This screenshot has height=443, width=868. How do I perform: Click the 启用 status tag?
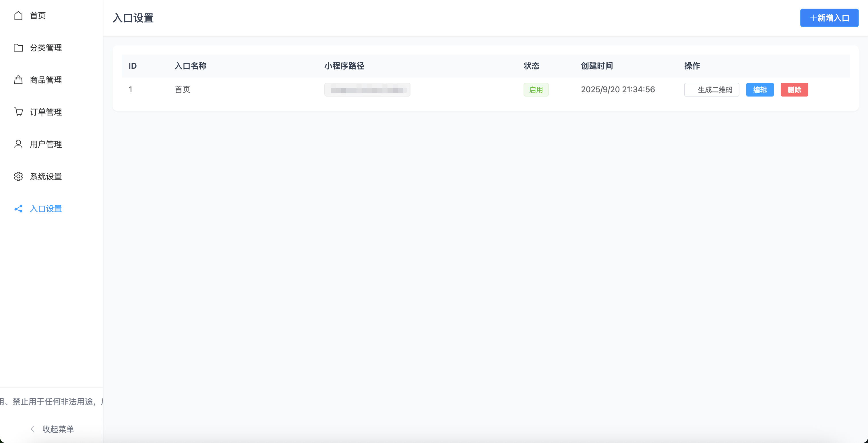(x=536, y=90)
